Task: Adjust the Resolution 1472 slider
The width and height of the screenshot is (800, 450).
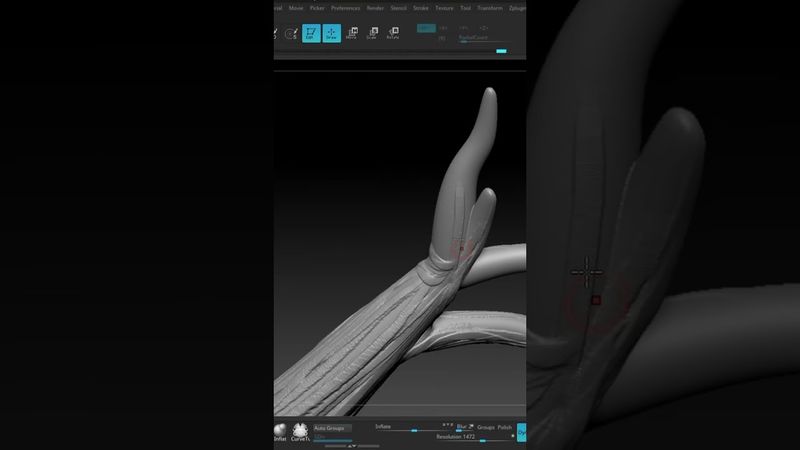Action: 474,438
